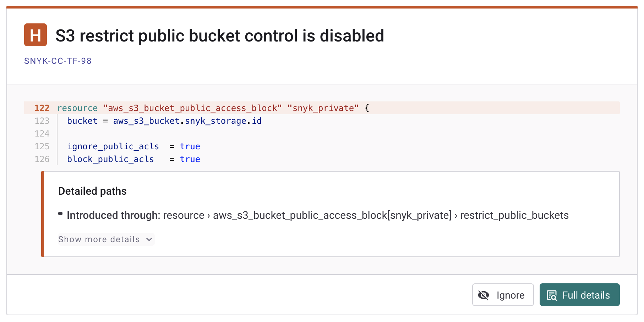Click the "snyk_private" resource name string
The width and height of the screenshot is (644, 322).
point(323,108)
